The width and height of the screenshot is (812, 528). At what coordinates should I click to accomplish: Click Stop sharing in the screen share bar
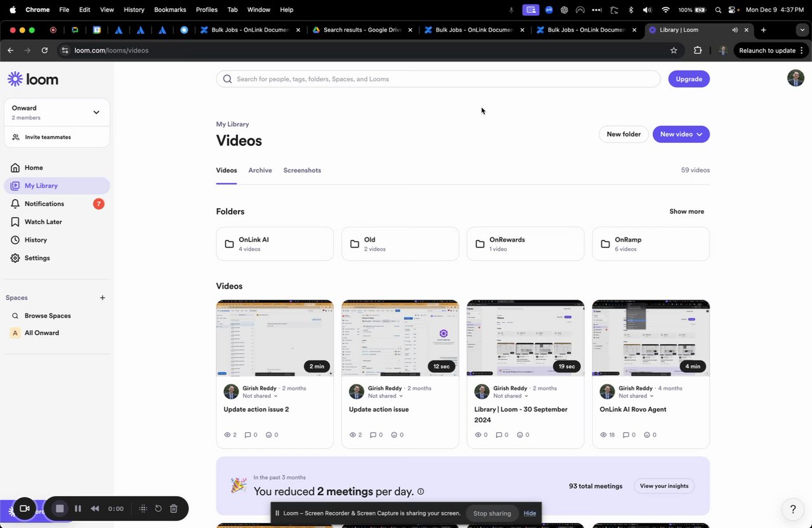492,513
